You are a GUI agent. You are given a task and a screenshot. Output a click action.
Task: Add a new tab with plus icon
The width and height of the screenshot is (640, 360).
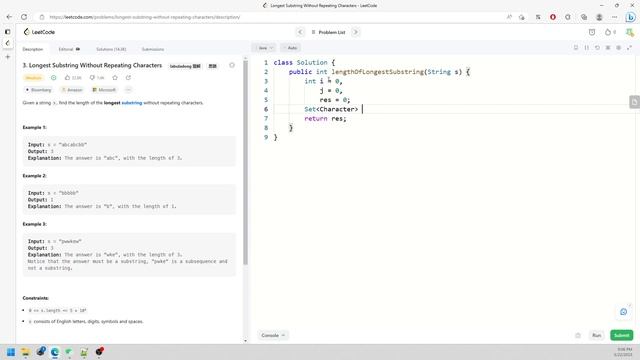coord(7,57)
